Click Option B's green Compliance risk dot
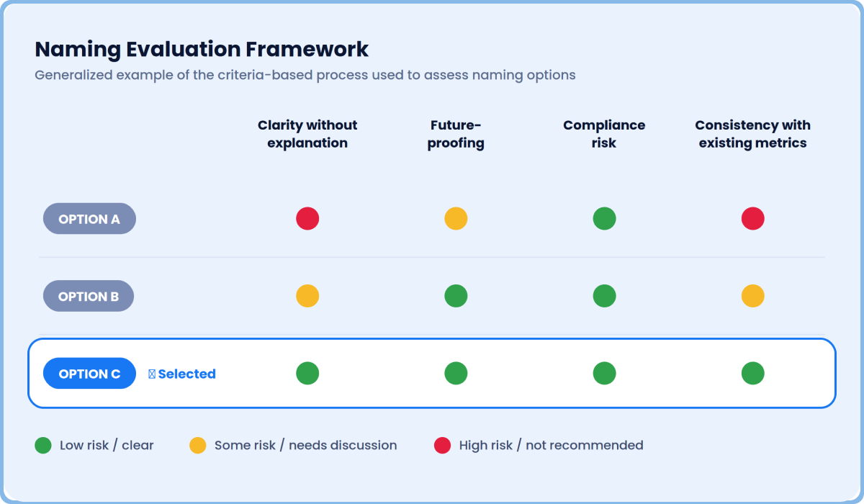This screenshot has height=504, width=864. (x=604, y=296)
